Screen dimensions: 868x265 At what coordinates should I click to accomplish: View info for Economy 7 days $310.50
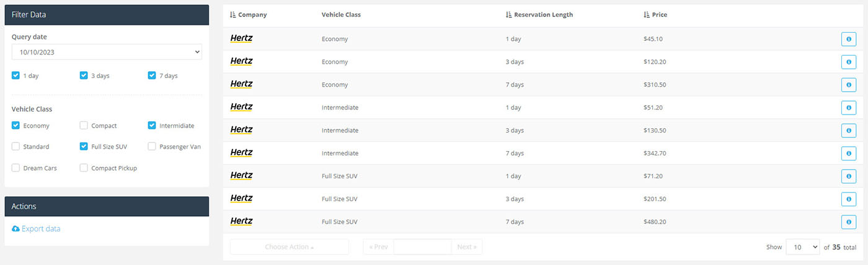[848, 85]
